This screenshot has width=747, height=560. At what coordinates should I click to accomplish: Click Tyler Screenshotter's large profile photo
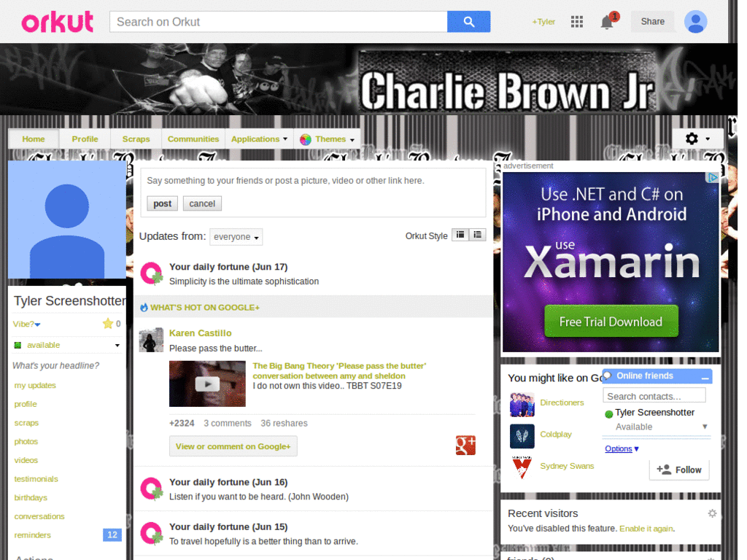[67, 219]
